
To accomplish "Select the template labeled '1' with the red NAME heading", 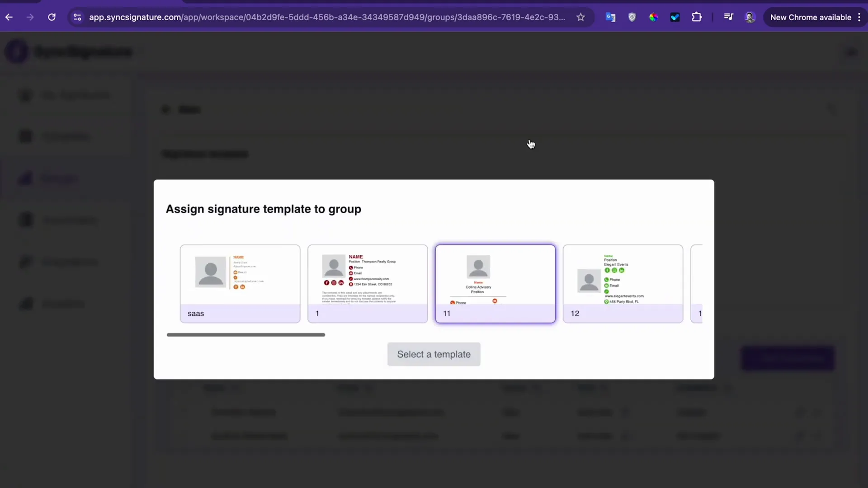I will [x=368, y=284].
